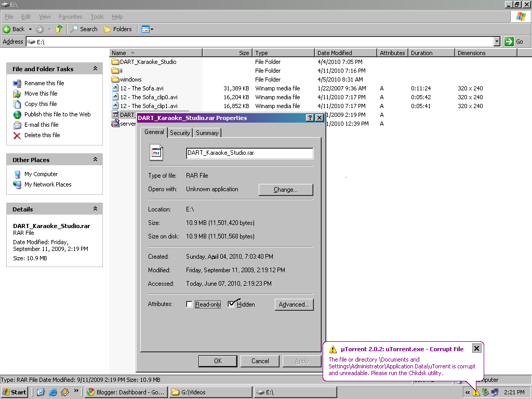Click the Change... opens-with button
Viewport: 532px width, 399px height.
[286, 190]
